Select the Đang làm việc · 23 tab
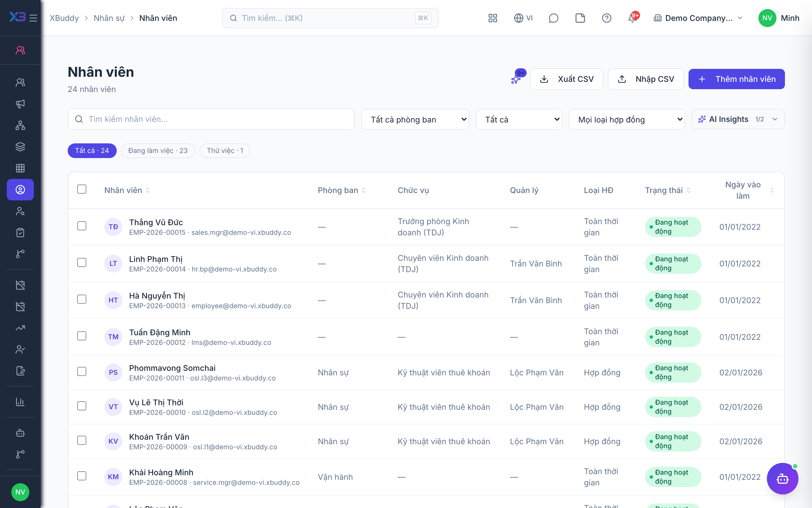Image resolution: width=812 pixels, height=508 pixels. coord(158,150)
